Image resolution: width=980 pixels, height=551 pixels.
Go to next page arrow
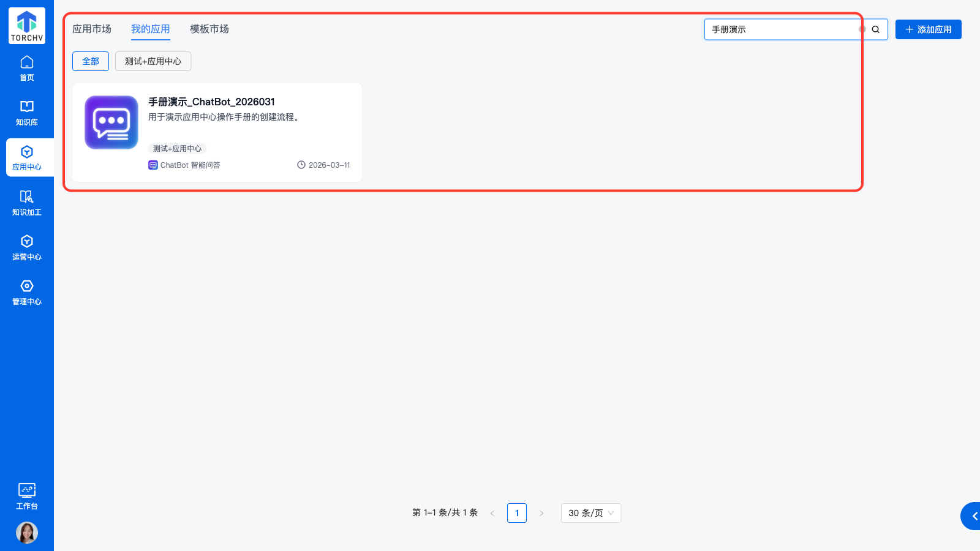(x=541, y=513)
